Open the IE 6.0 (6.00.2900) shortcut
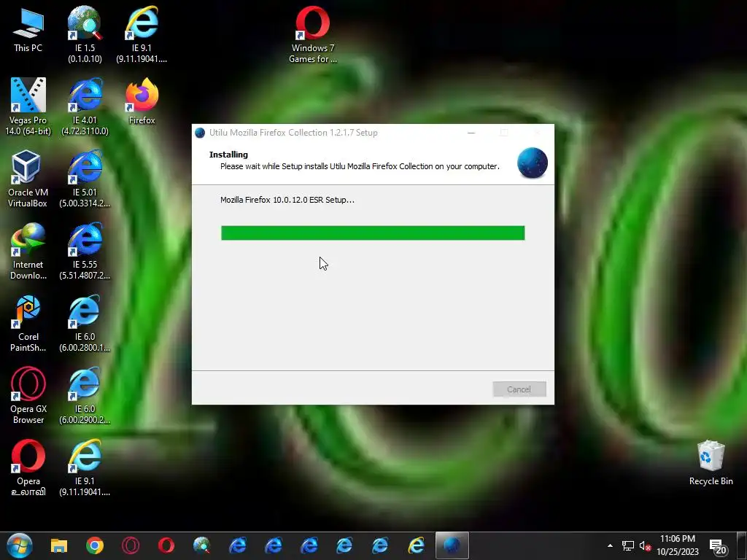 pos(85,396)
